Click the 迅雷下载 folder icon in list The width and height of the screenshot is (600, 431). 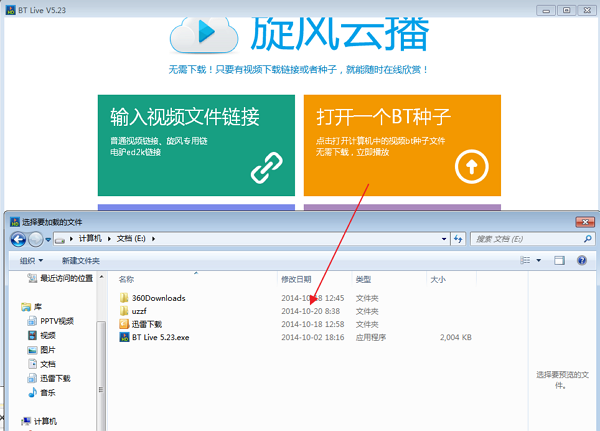click(x=124, y=324)
